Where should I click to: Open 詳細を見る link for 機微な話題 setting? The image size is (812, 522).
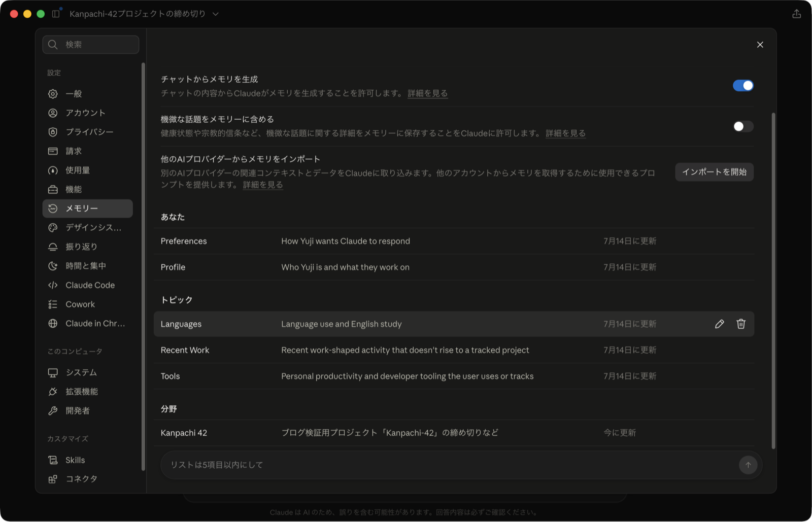point(565,133)
